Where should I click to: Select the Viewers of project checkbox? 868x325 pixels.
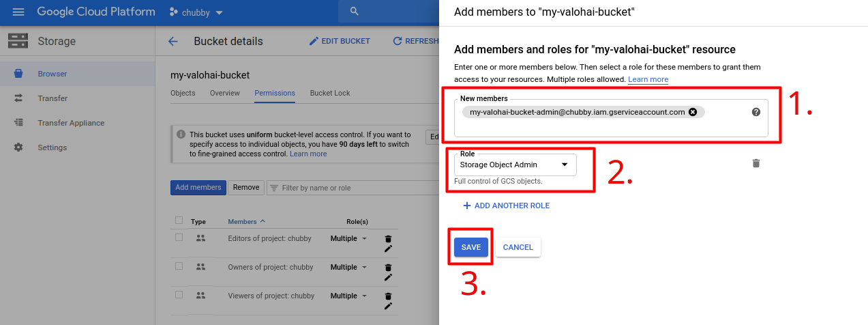click(x=179, y=295)
